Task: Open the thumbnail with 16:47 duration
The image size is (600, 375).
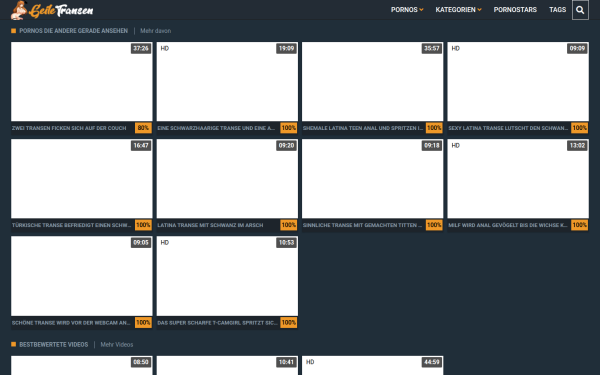Action: [82, 179]
